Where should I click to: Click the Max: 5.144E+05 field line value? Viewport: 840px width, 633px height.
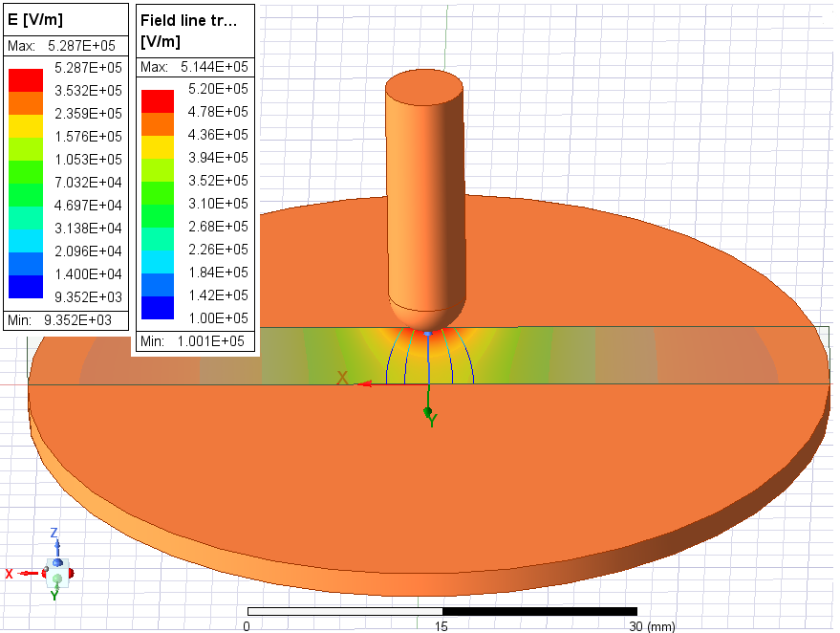pos(196,67)
